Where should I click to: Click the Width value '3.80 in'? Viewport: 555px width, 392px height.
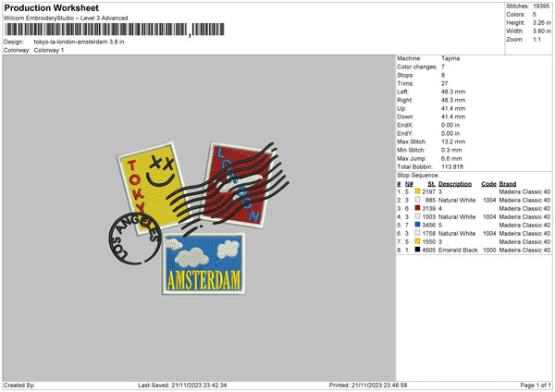pyautogui.click(x=541, y=31)
